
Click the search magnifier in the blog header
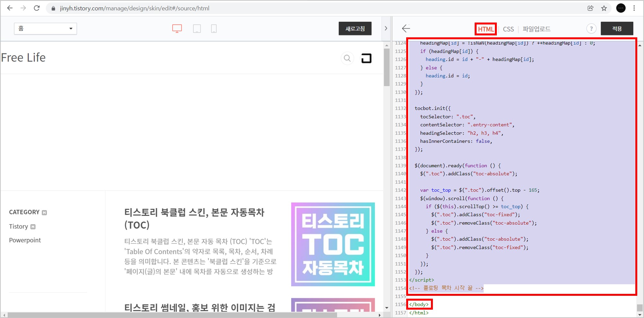pos(347,58)
